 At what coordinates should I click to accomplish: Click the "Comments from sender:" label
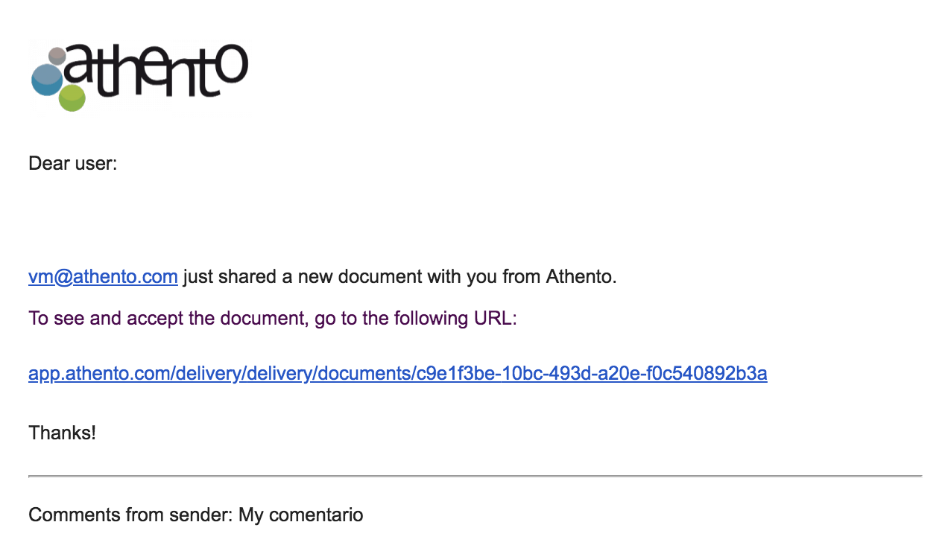tap(130, 515)
